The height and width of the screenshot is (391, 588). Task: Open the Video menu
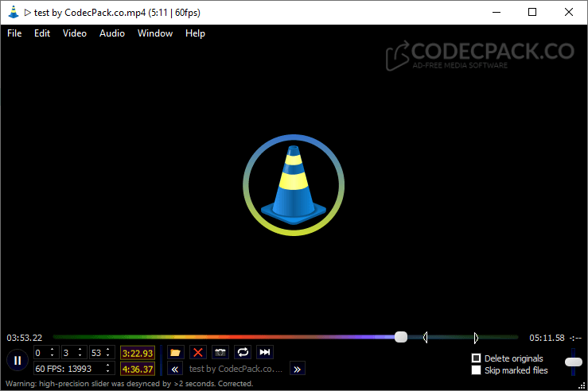click(x=75, y=33)
